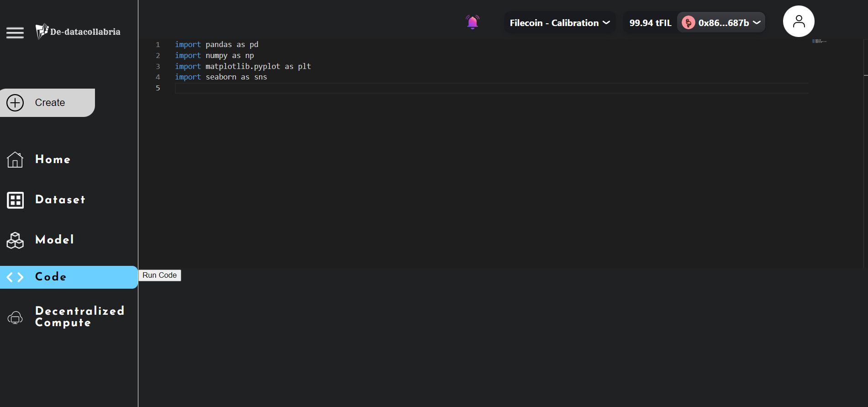Click the plus icon in Create
Screen dimensions: 868x407
15,103
